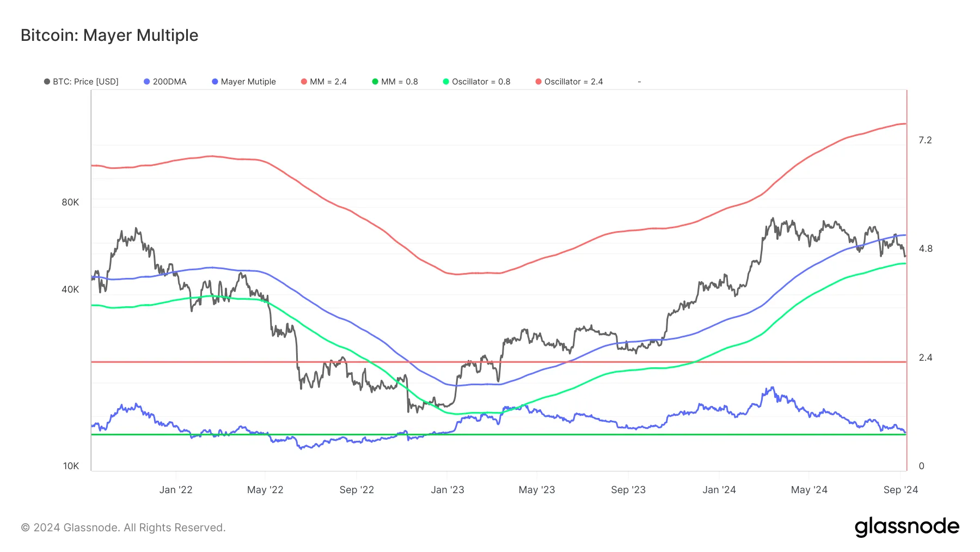Click the Glassnode copyright notice text

coord(123,527)
